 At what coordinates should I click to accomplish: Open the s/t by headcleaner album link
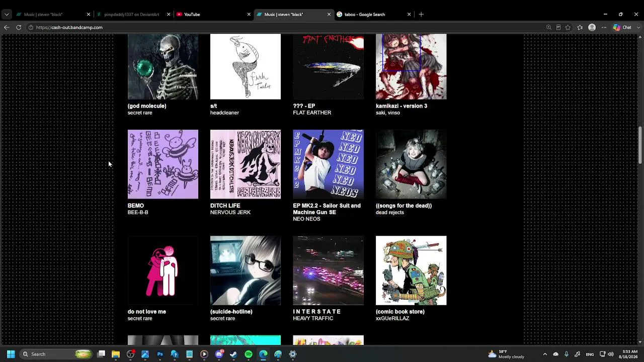(213, 106)
